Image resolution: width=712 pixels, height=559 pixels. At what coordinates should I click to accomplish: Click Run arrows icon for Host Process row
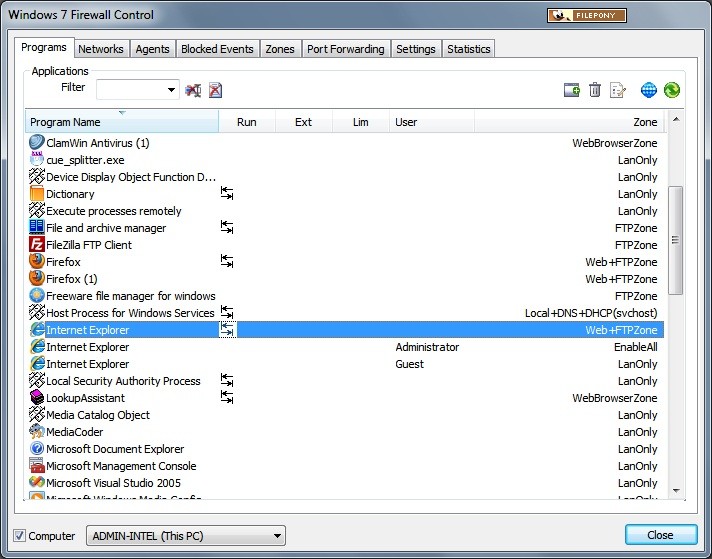[x=227, y=312]
